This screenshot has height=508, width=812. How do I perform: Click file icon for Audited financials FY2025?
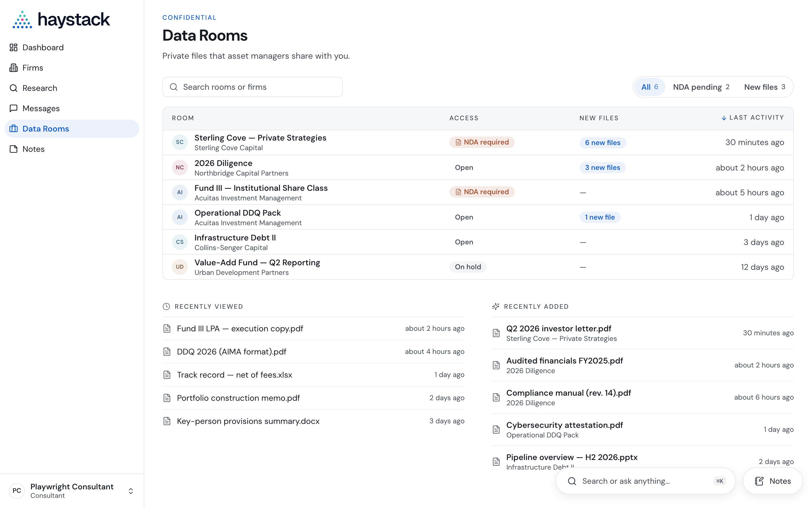click(x=496, y=365)
